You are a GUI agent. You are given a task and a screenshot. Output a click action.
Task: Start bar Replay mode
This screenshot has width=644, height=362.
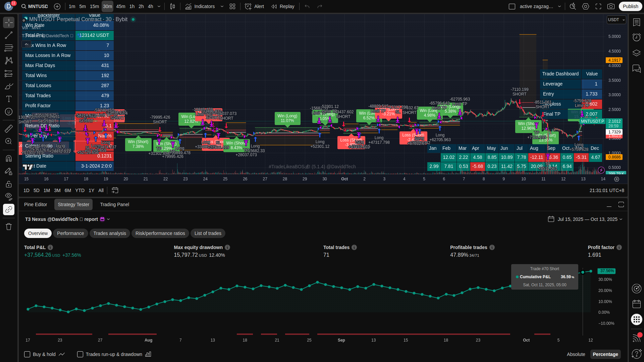pyautogui.click(x=283, y=6)
